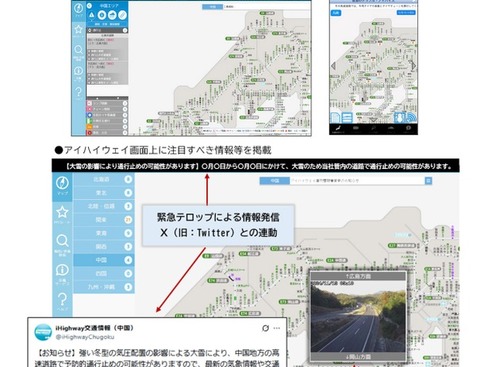
Task: Expand legend row with green icon
Action: [107, 121]
